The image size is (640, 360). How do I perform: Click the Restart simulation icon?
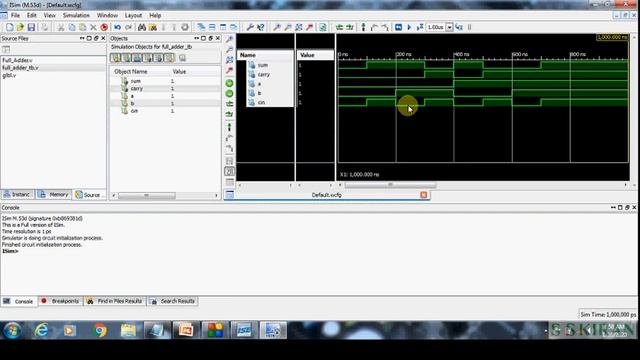pyautogui.click(x=398, y=27)
